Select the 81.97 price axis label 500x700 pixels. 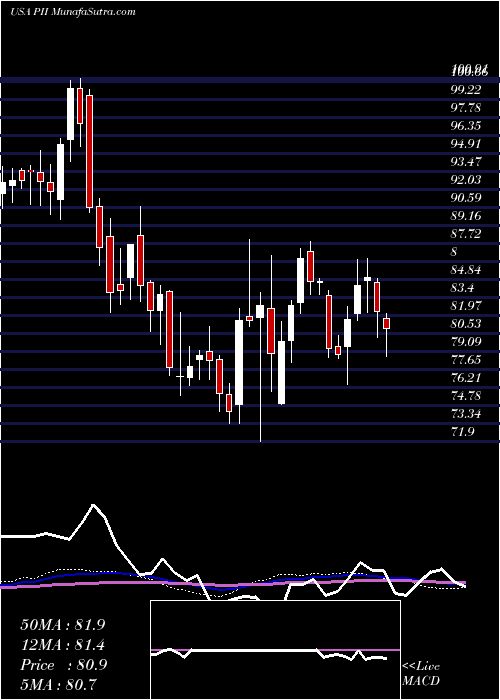coord(466,306)
